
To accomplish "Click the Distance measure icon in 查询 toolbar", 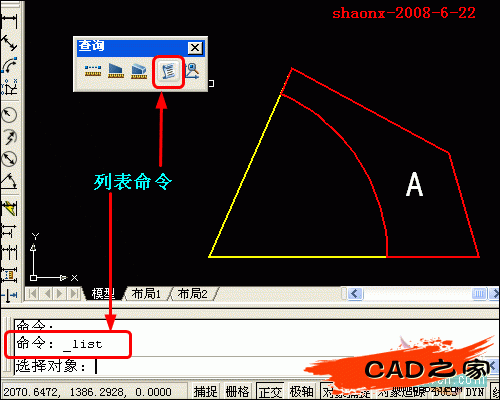I will click(93, 71).
